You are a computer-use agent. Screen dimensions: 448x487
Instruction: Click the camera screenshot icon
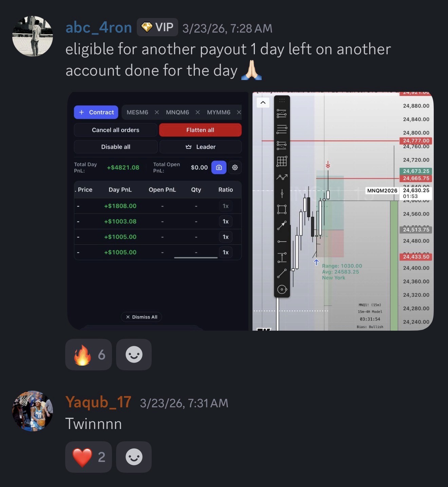219,167
